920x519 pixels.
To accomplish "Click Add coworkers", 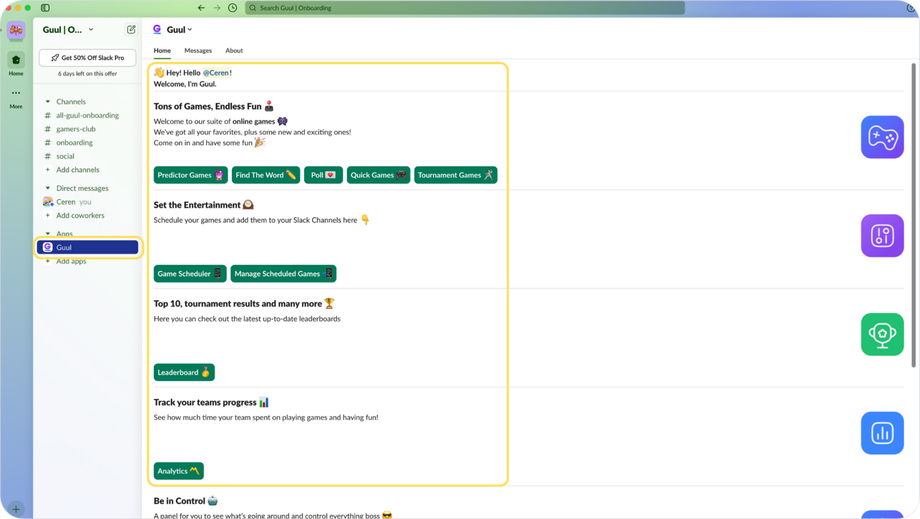I will point(80,216).
